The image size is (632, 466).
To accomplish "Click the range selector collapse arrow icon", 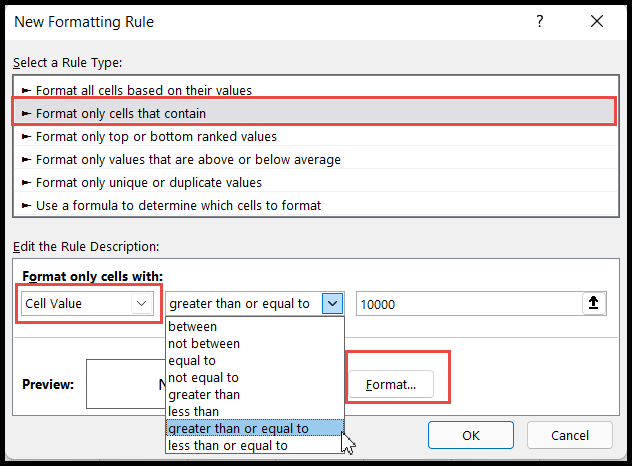I will [595, 303].
